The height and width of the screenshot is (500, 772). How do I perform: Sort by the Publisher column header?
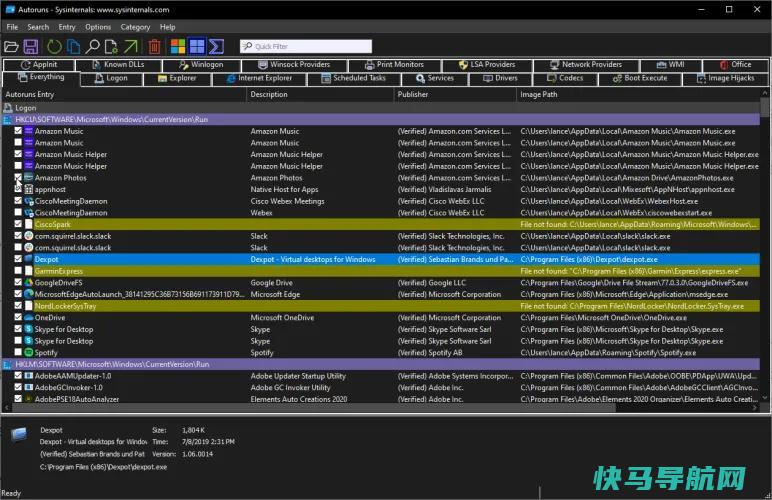click(455, 94)
